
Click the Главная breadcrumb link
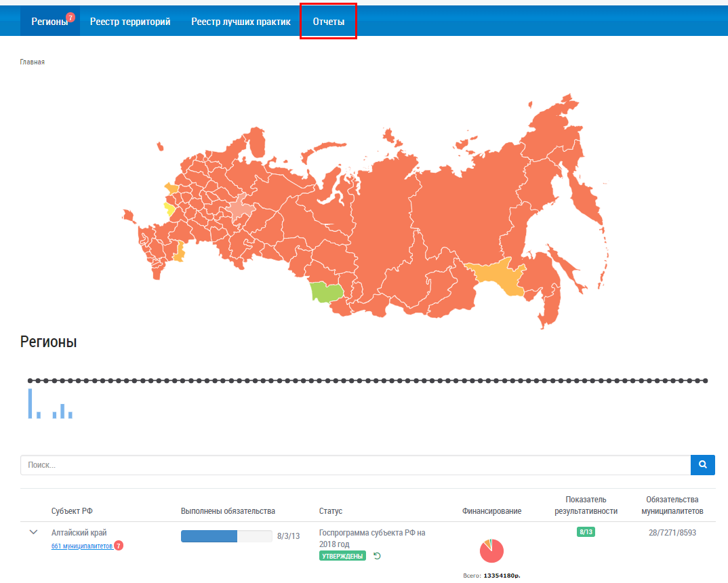32,62
